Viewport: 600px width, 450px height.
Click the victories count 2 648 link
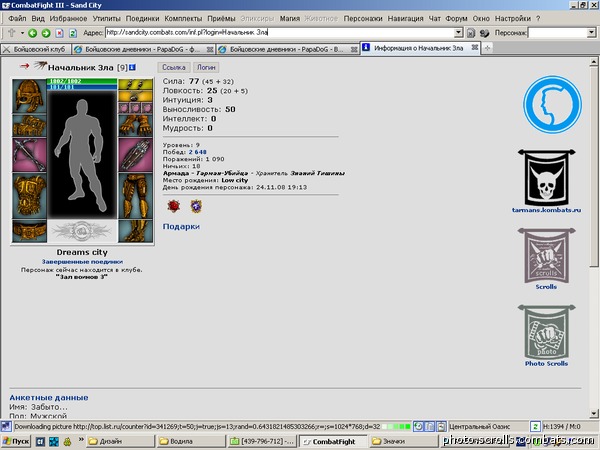tap(197, 152)
